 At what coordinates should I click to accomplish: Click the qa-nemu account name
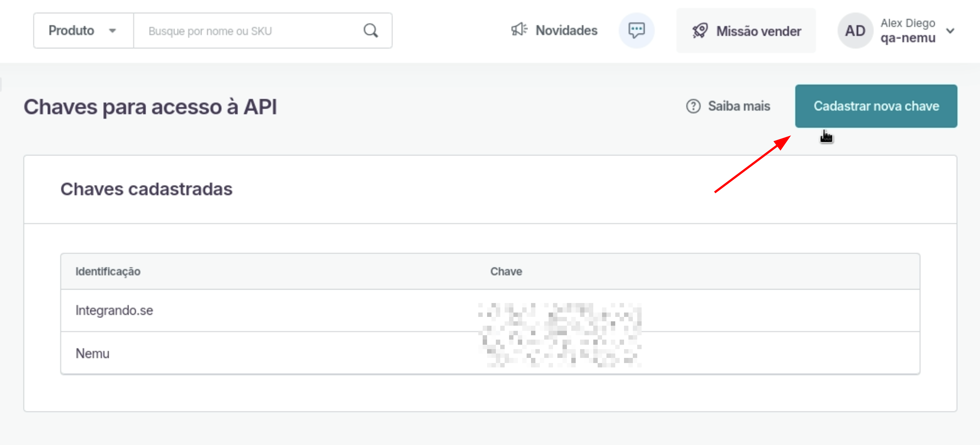(x=908, y=38)
